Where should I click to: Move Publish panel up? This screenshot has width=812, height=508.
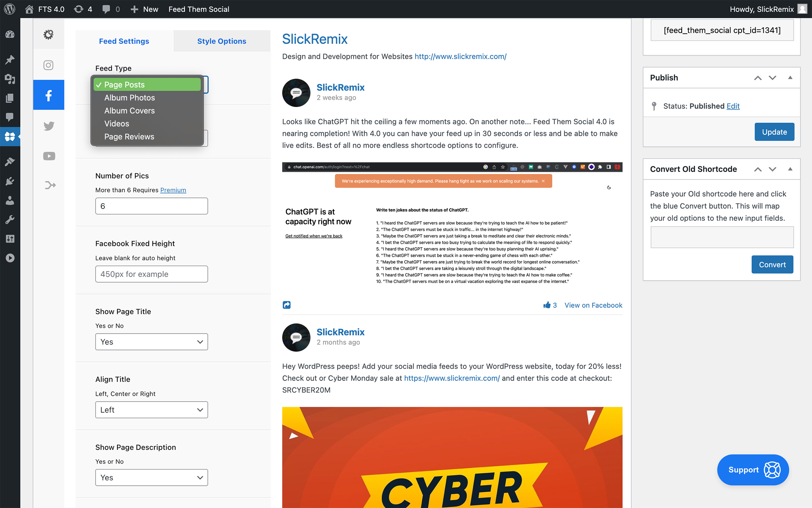coord(758,78)
